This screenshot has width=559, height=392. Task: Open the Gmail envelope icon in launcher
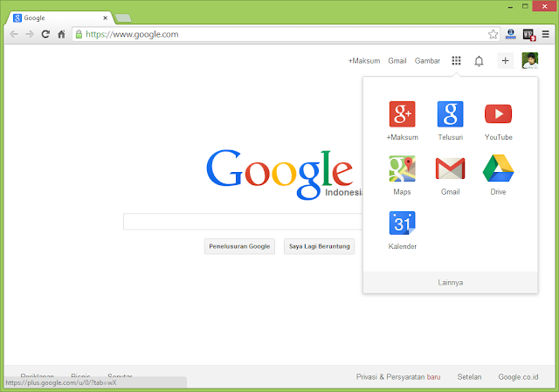[x=451, y=168]
